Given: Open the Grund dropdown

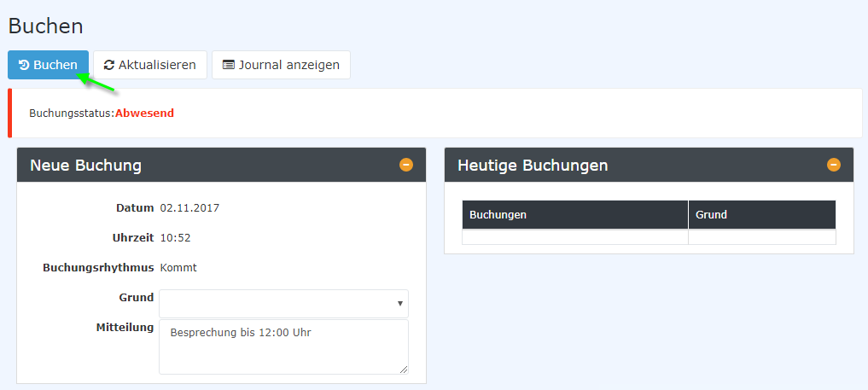Looking at the screenshot, I should 283,303.
